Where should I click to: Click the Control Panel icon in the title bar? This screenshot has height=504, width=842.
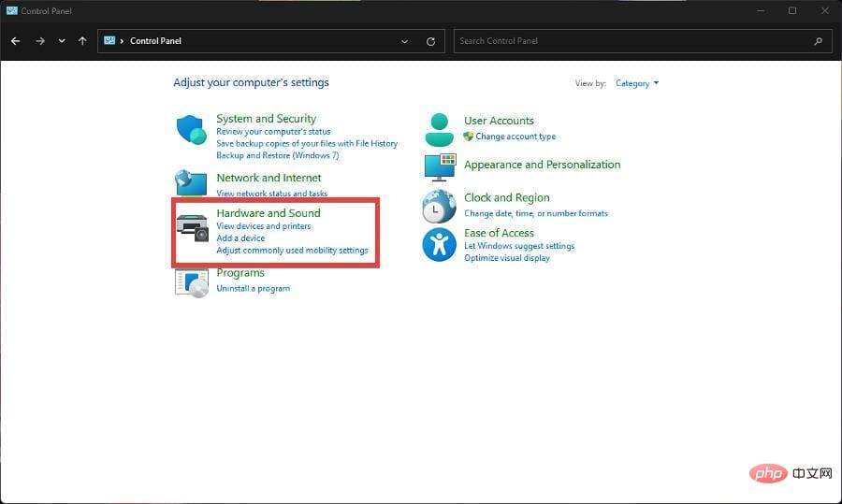click(12, 10)
